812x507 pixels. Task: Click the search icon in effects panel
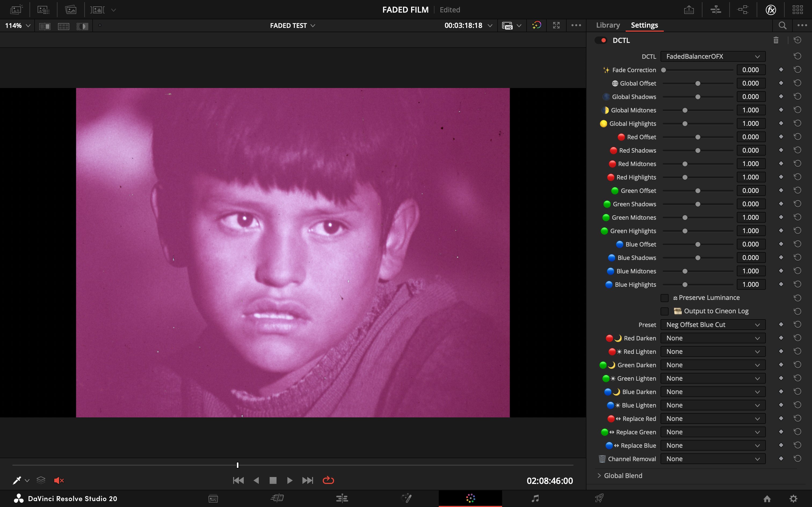(782, 25)
